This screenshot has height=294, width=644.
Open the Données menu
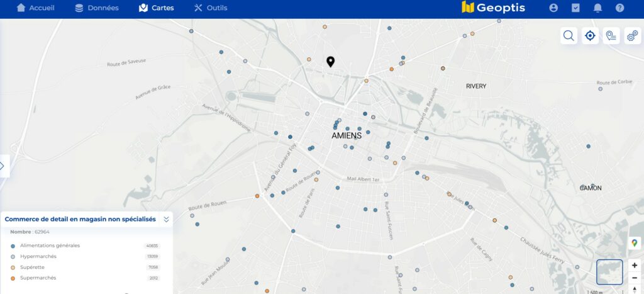coord(97,8)
